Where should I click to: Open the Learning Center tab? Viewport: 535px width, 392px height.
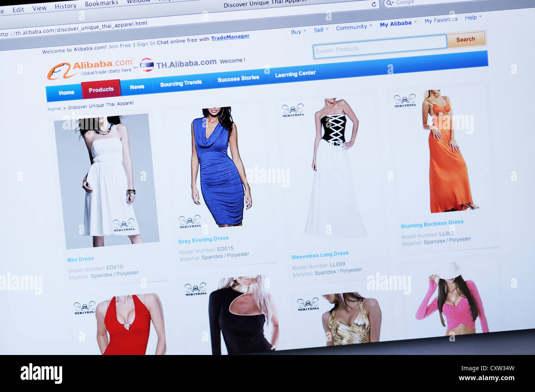(295, 74)
